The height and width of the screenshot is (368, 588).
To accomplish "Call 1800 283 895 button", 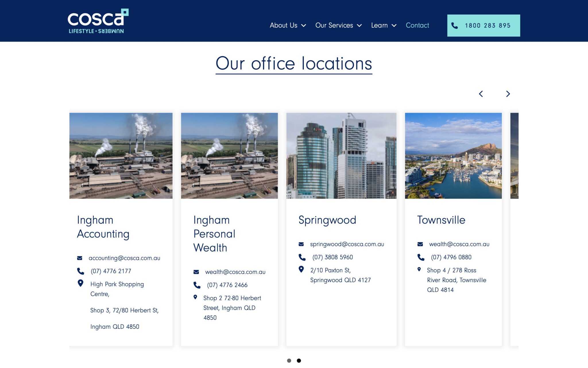I will pyautogui.click(x=483, y=26).
